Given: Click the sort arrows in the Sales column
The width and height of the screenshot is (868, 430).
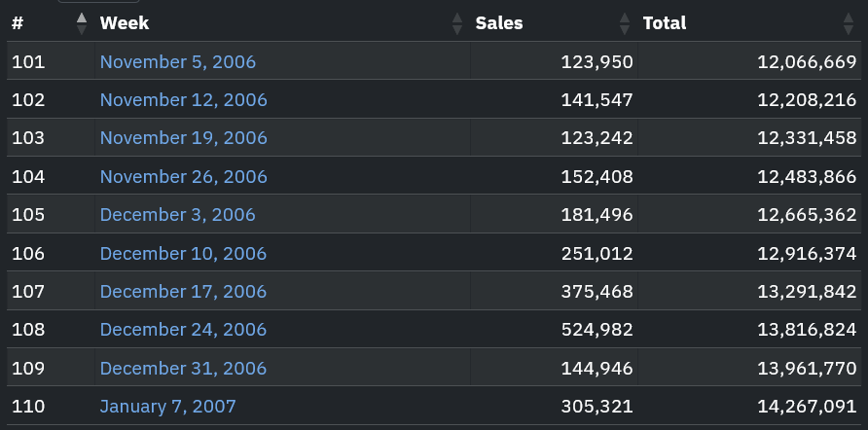Looking at the screenshot, I should pos(625,23).
